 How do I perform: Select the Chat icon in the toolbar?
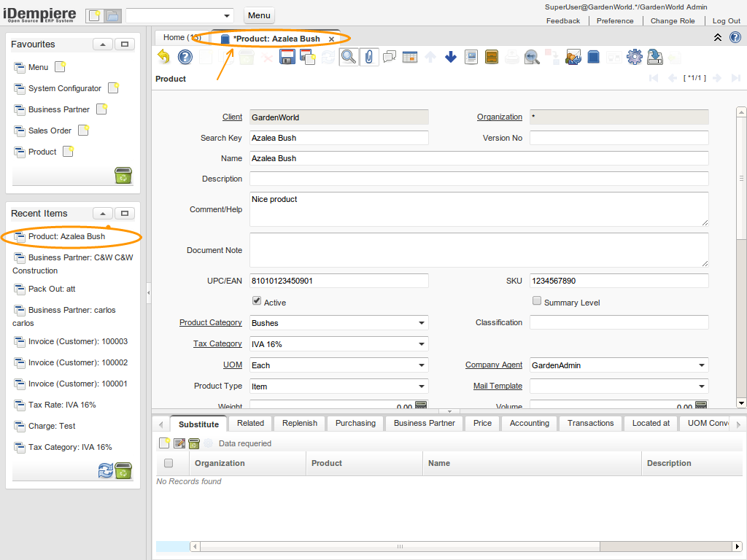[389, 57]
